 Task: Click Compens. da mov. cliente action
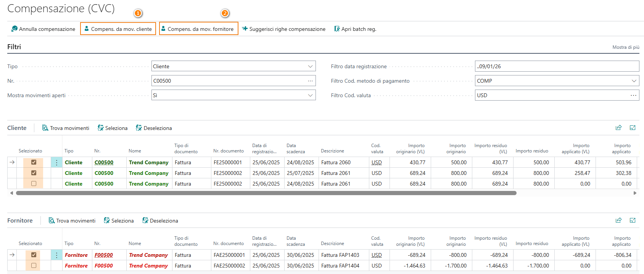[118, 29]
